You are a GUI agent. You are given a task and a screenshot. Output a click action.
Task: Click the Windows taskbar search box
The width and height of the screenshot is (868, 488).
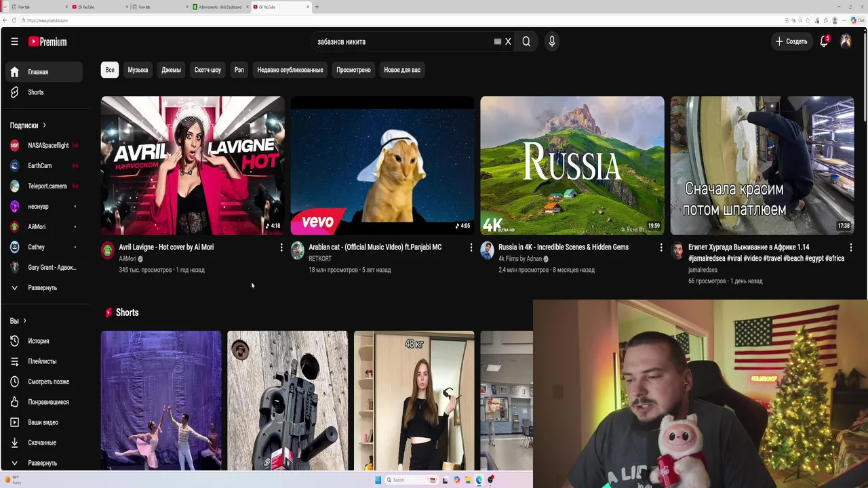pos(411,480)
